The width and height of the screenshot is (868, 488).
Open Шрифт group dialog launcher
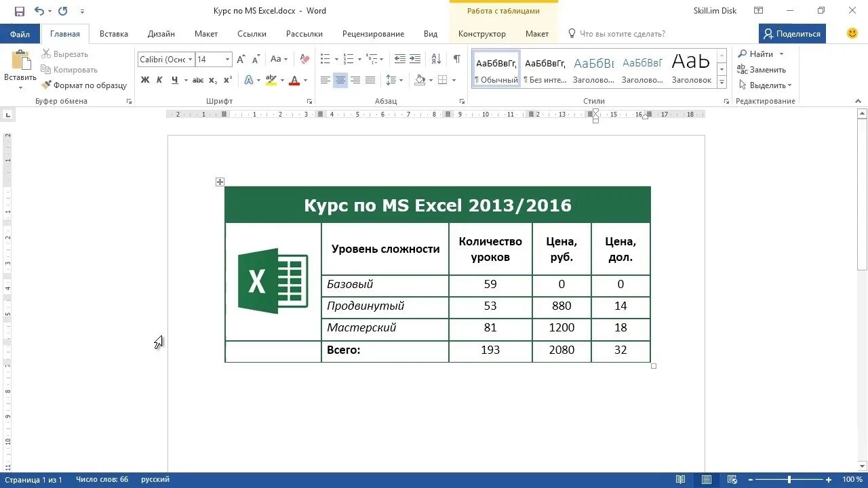(310, 101)
